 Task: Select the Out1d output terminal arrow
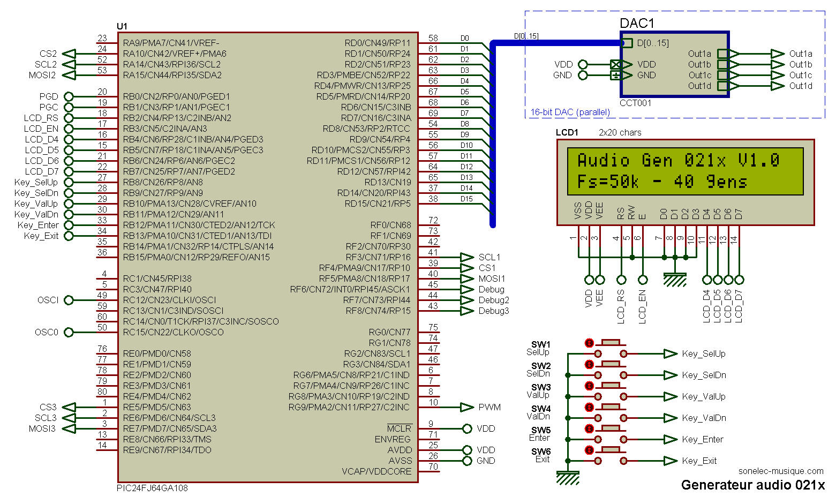click(x=778, y=86)
